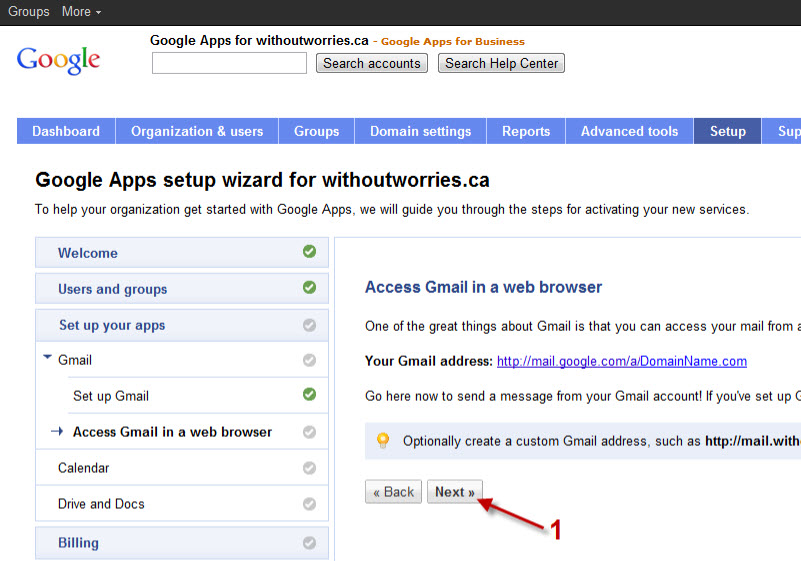This screenshot has height=561, width=801.
Task: Click the Google logo
Action: click(x=58, y=61)
